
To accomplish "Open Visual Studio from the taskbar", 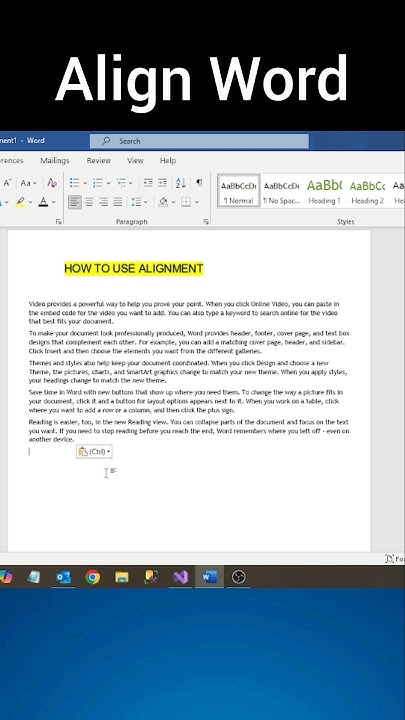I will pos(180,577).
